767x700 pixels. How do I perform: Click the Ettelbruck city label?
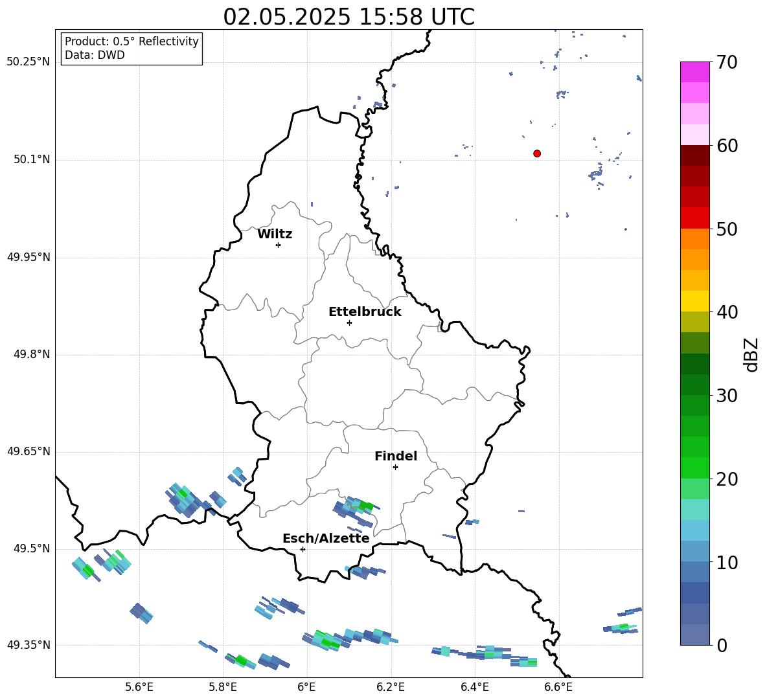tap(365, 312)
